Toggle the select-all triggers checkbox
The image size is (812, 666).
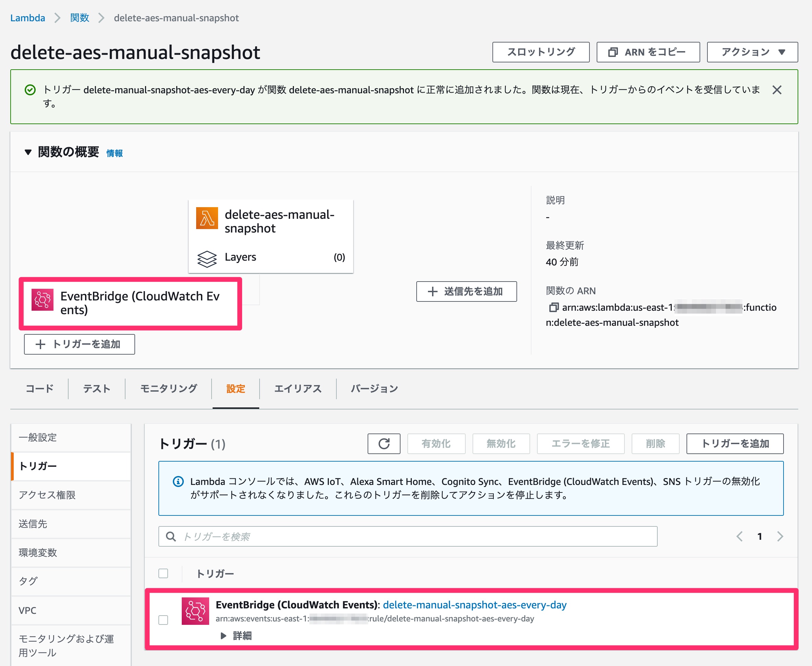pos(164,573)
